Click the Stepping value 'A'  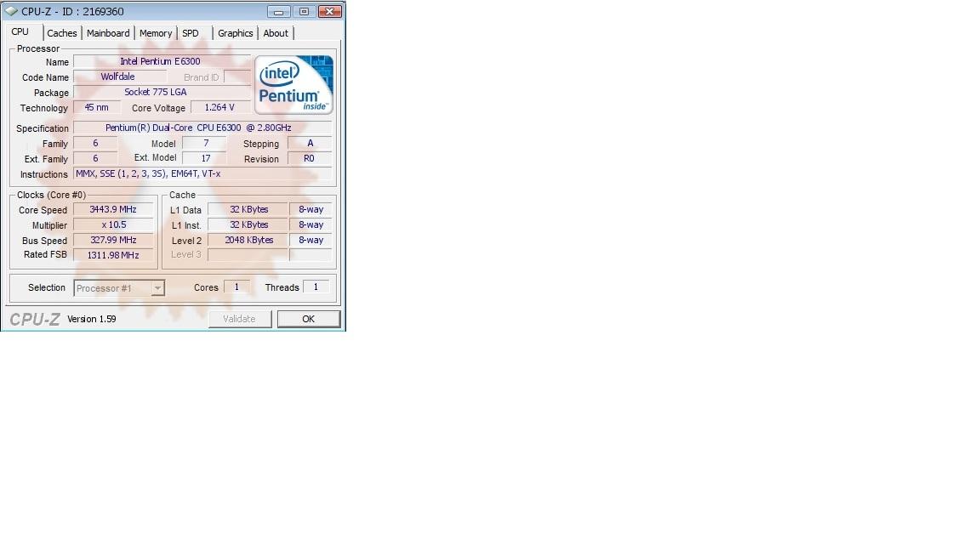[x=310, y=143]
